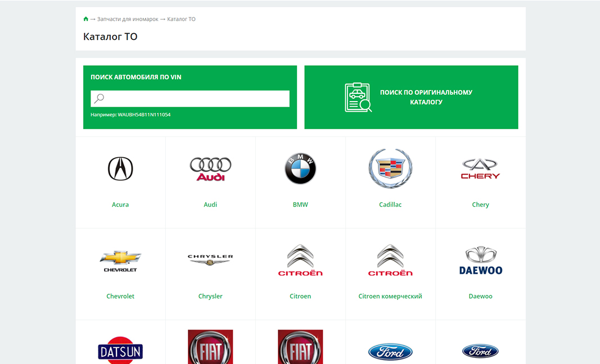Select the Chrysler wings logo

[x=210, y=260]
